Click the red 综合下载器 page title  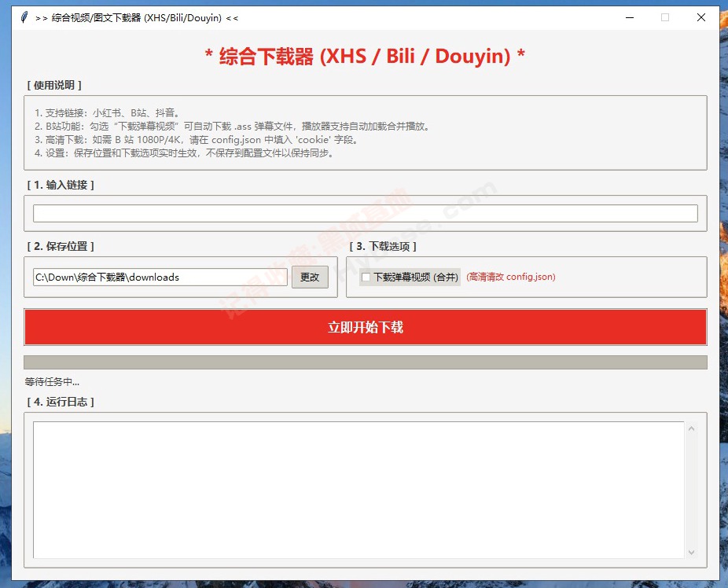[x=364, y=56]
